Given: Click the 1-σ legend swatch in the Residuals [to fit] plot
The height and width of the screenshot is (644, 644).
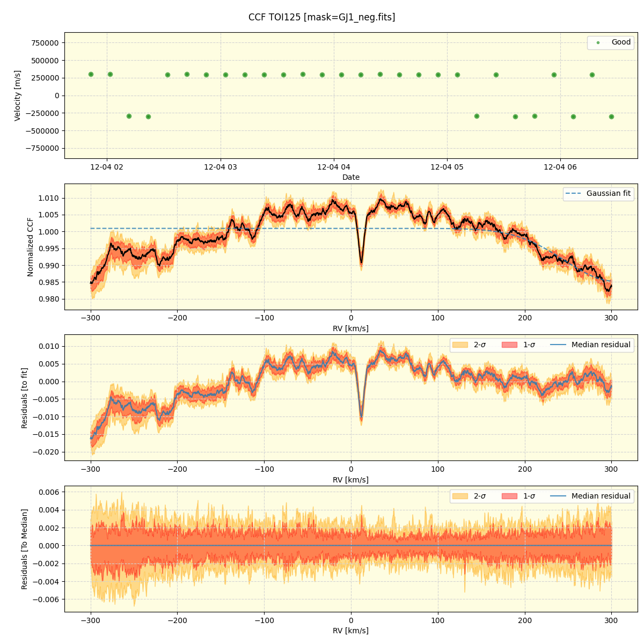Looking at the screenshot, I should [509, 345].
